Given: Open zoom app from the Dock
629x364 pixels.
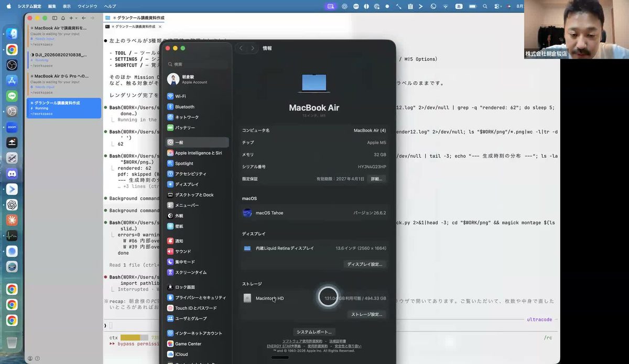Looking at the screenshot, I should [x=12, y=127].
